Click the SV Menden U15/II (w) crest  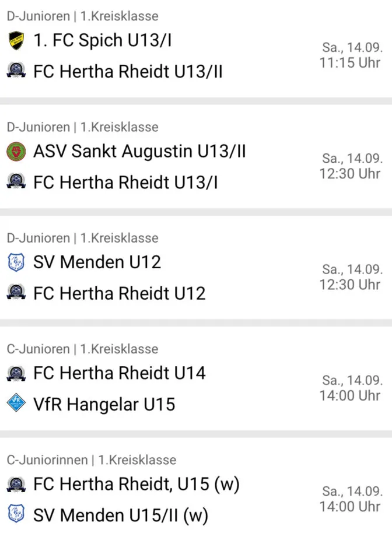(x=16, y=514)
